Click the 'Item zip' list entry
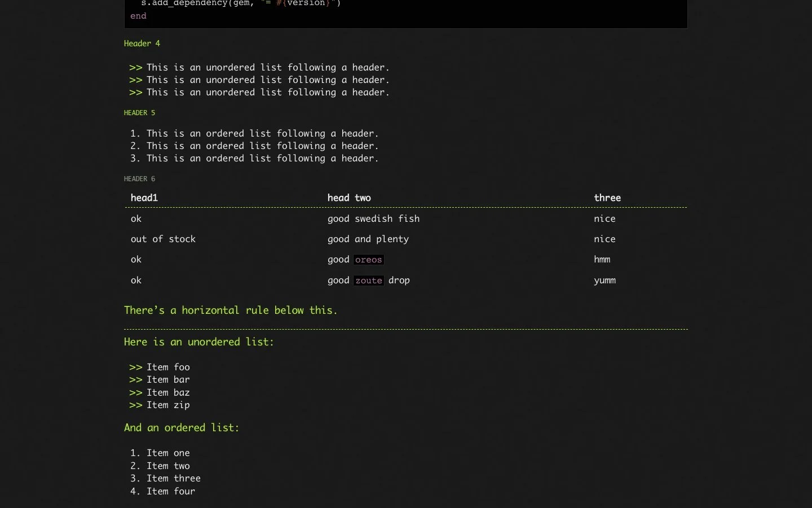The width and height of the screenshot is (812, 508). [x=168, y=405]
